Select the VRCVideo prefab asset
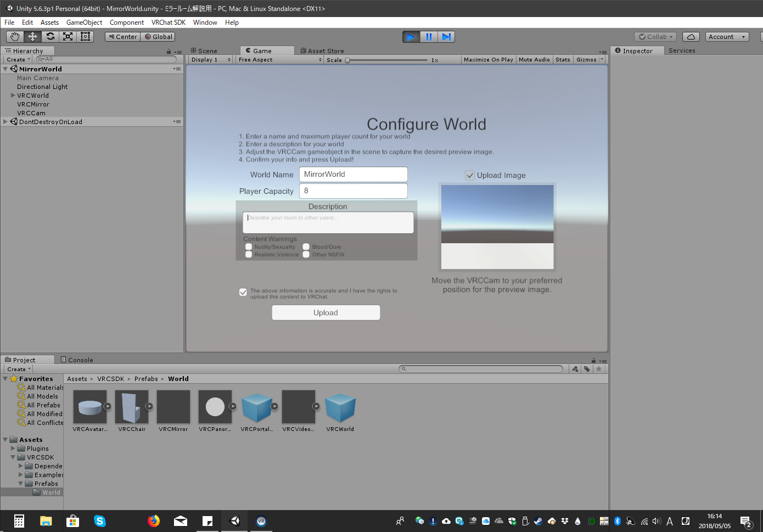The image size is (763, 532). point(299,407)
